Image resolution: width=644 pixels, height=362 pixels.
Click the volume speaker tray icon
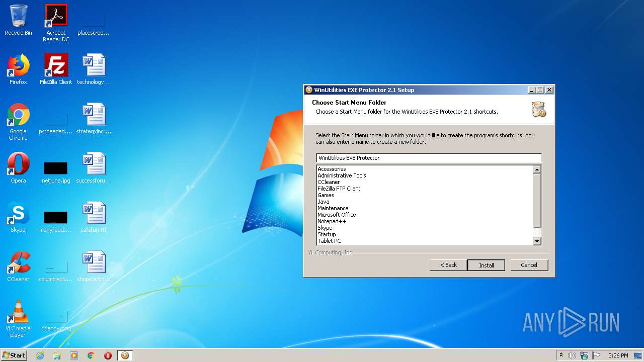coord(572,355)
